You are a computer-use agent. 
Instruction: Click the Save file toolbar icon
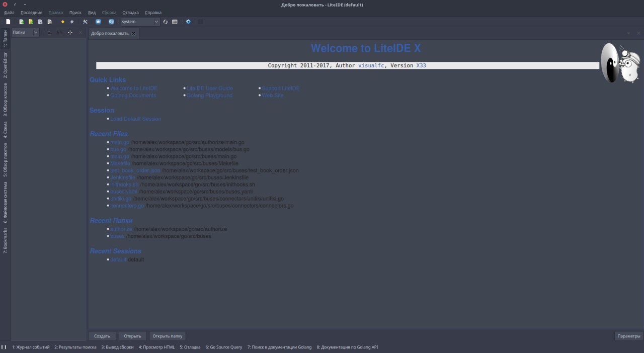pos(40,22)
